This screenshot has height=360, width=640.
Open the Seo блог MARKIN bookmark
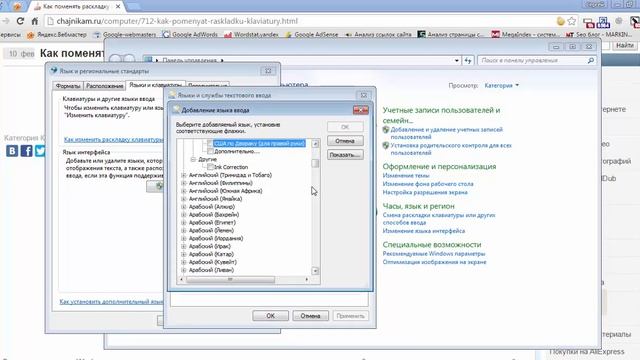point(599,35)
